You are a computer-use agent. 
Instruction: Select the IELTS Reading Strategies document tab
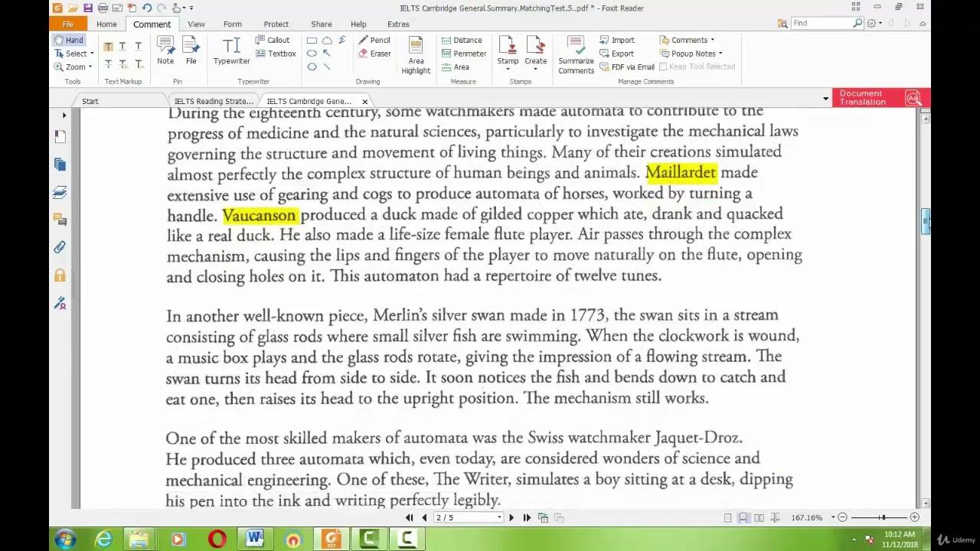(x=214, y=100)
